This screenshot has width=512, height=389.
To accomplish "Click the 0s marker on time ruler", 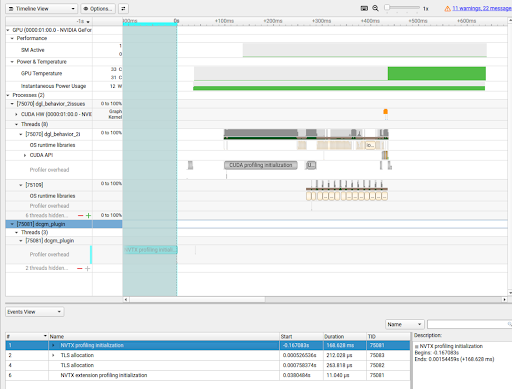I will tap(176, 21).
